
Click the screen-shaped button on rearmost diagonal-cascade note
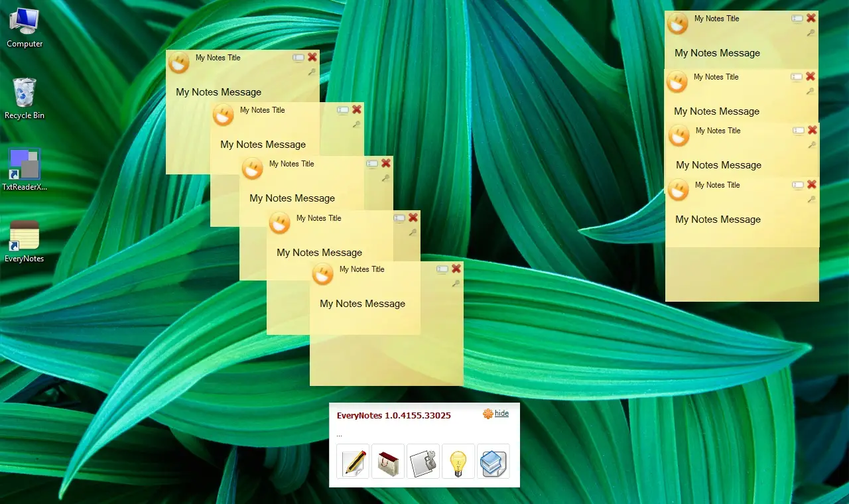point(298,58)
